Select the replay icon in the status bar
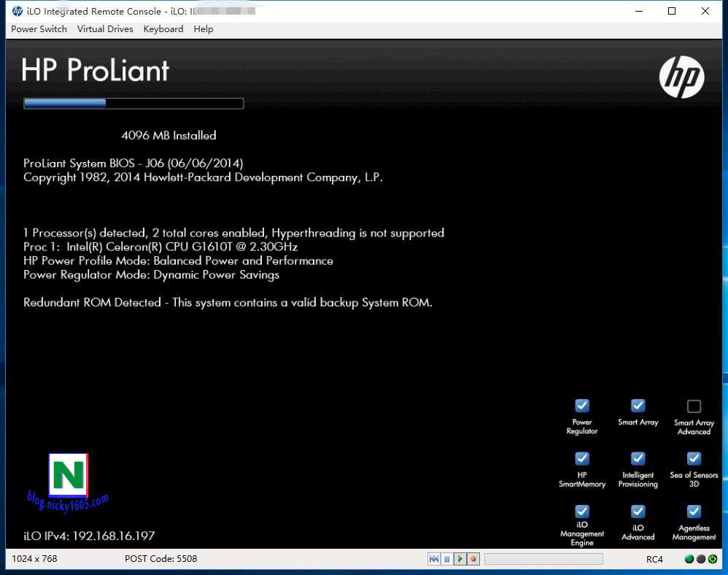The width and height of the screenshot is (728, 575). (434, 559)
